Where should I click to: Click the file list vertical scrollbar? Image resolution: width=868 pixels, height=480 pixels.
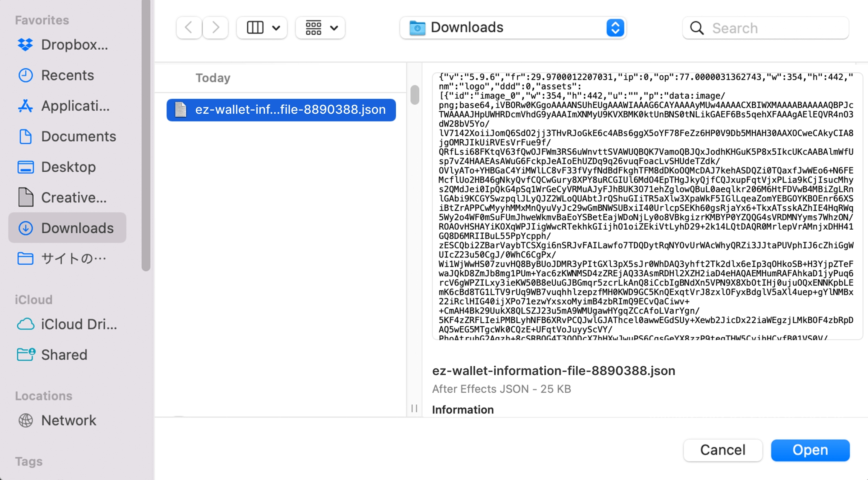pos(414,95)
